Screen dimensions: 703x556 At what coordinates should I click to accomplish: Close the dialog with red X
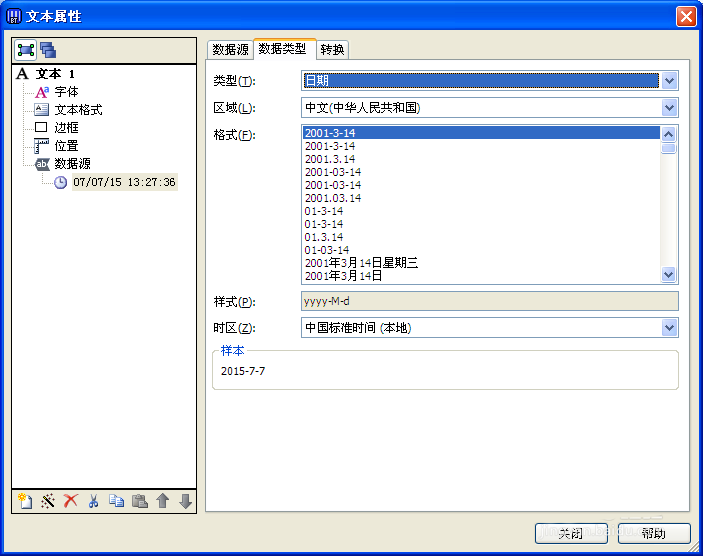click(x=686, y=17)
